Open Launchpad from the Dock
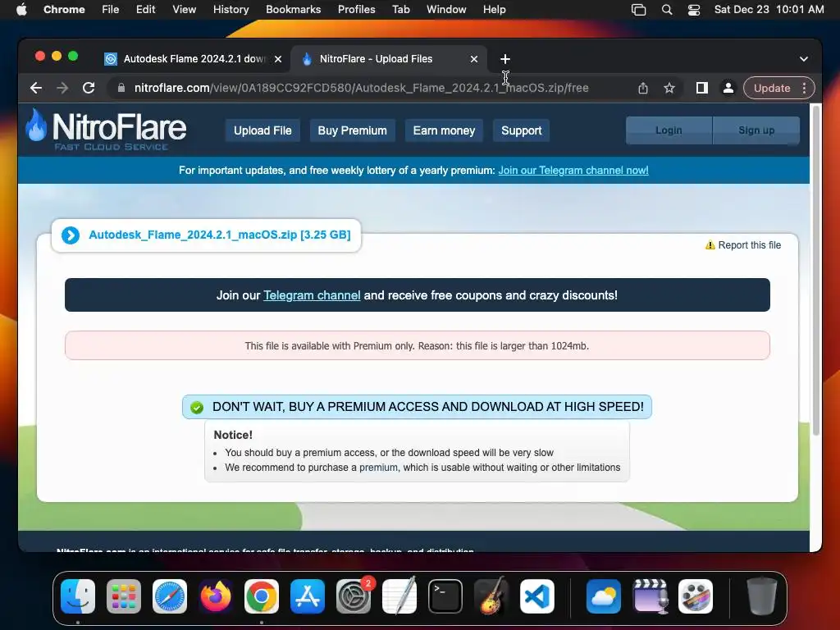Screen dimensions: 840x630 pos(124,596)
